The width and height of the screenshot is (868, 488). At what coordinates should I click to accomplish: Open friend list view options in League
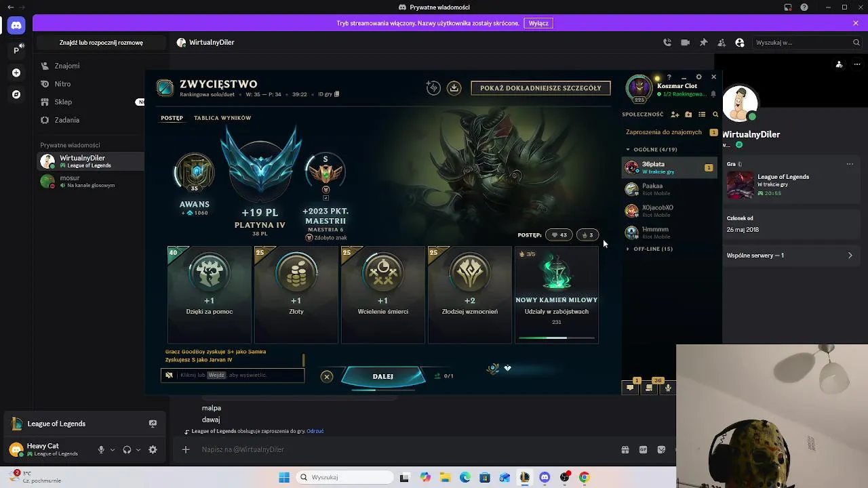pos(702,115)
